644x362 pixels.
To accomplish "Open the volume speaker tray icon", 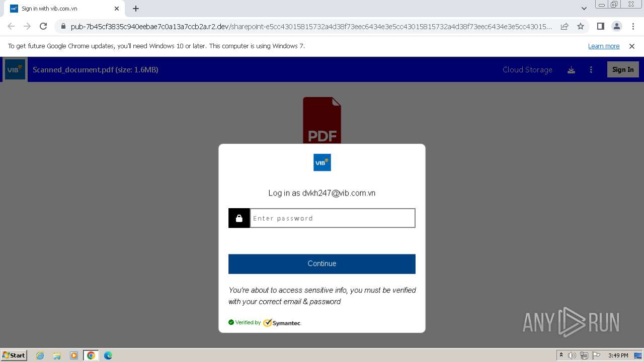I will point(572,355).
